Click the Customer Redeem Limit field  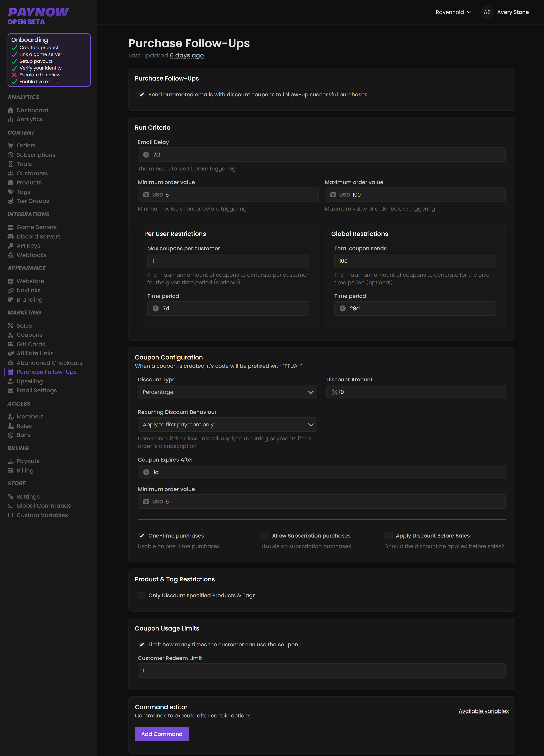[322, 671]
